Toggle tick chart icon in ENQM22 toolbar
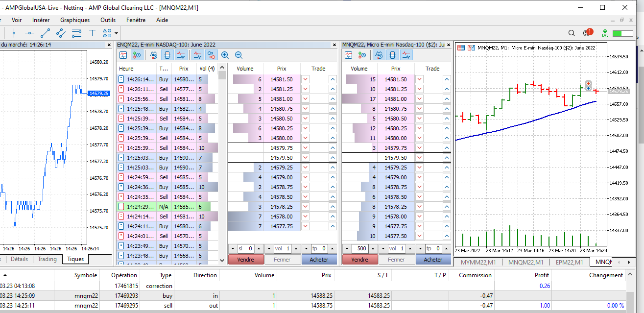The width and height of the screenshot is (644, 313). tap(123, 55)
